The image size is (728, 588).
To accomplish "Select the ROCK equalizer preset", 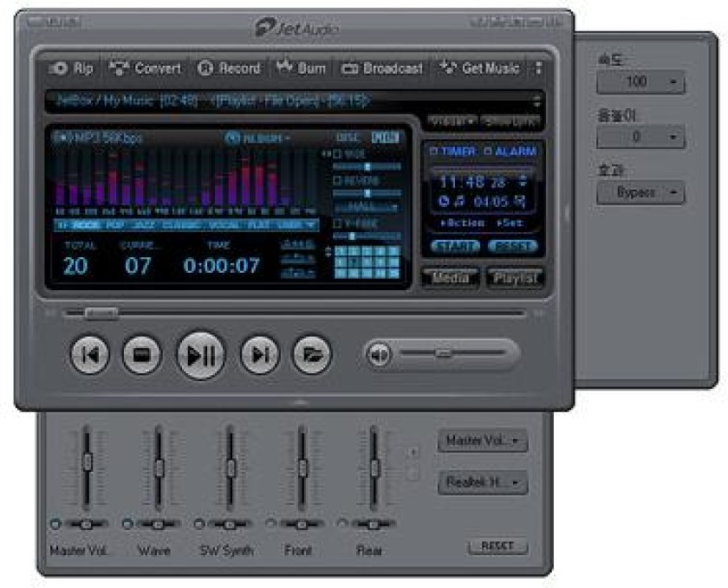I will (x=87, y=225).
